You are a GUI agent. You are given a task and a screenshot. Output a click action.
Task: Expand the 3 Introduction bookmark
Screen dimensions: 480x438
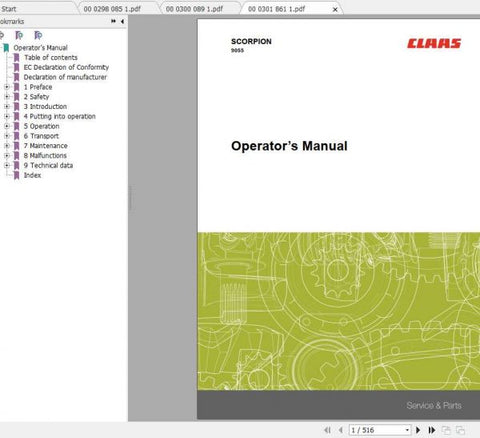(7, 107)
